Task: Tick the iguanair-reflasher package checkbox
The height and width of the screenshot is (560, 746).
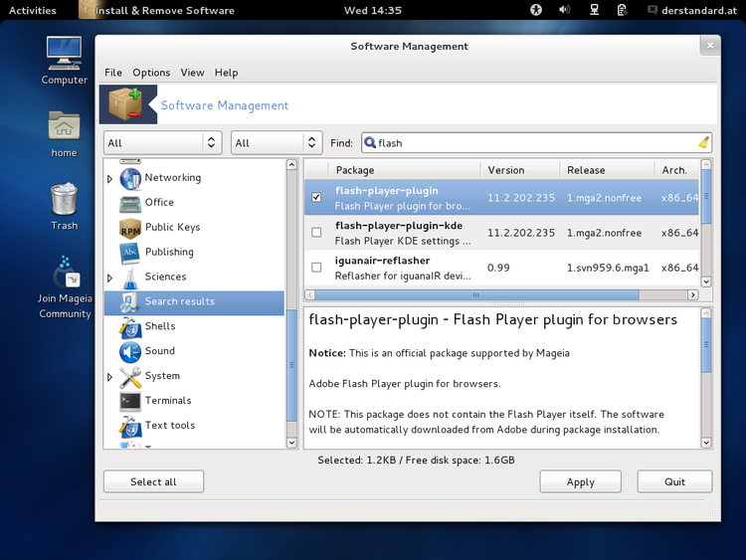Action: (316, 268)
